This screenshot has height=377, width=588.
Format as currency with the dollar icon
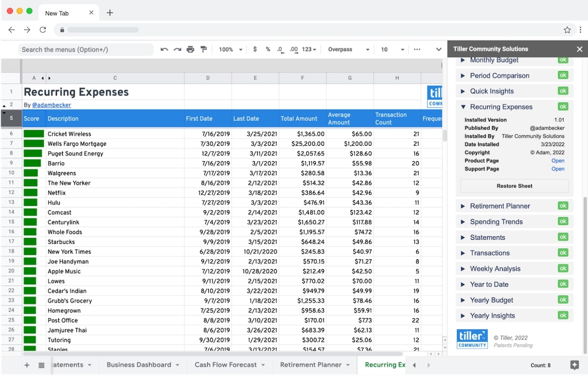click(255, 50)
